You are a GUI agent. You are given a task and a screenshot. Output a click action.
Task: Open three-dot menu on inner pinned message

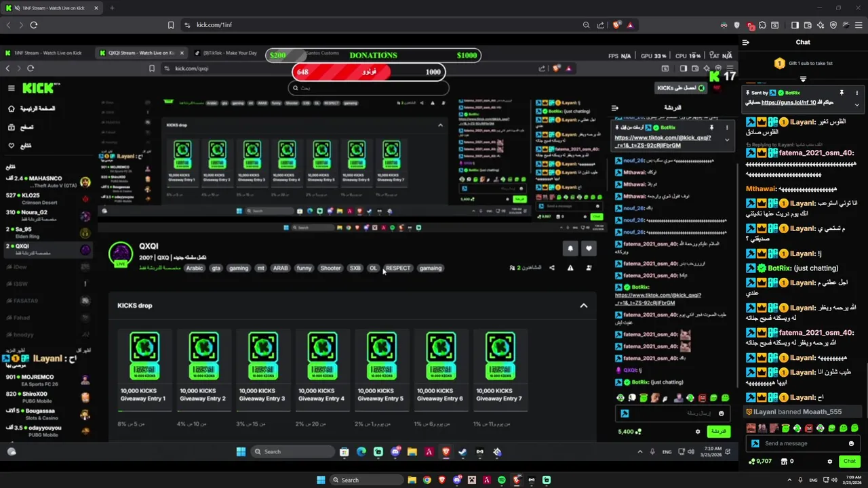727,127
